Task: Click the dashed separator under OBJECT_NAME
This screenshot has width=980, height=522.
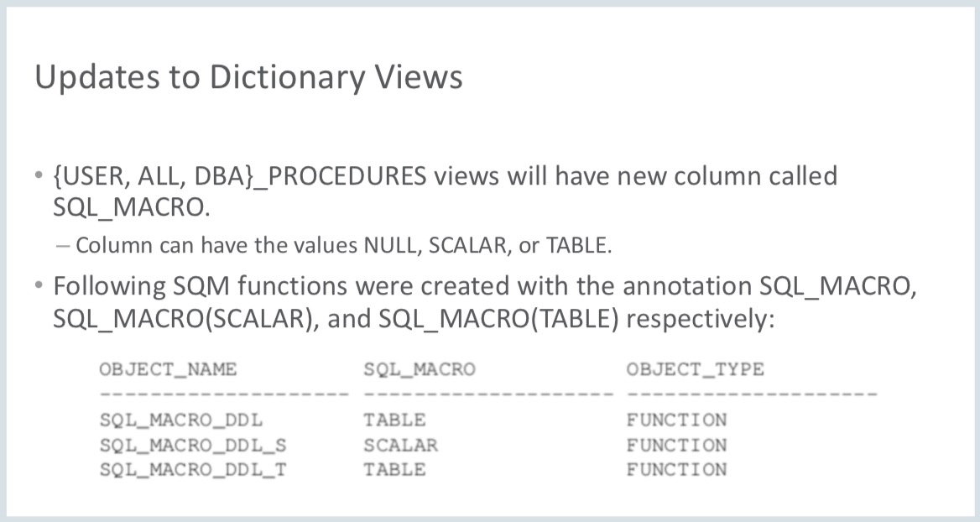Action: (x=223, y=393)
